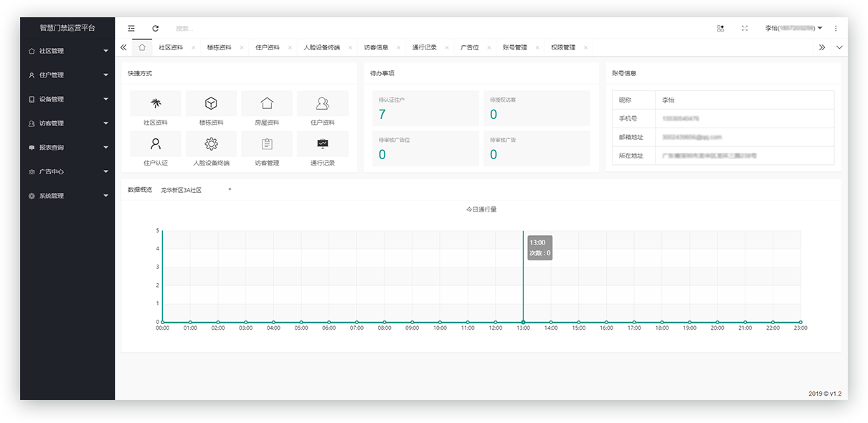Screen dimensions: 868x423
Task: Toggle the sidebar collapse hamburger icon
Action: [131, 28]
